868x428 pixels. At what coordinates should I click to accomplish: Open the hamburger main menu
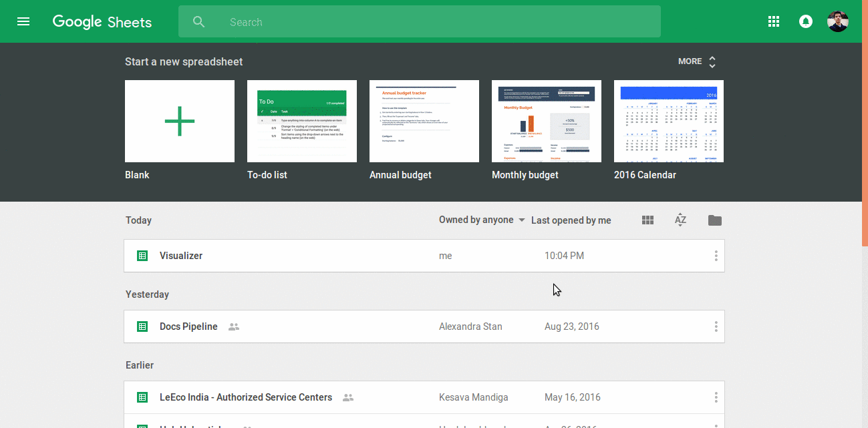[x=23, y=21]
